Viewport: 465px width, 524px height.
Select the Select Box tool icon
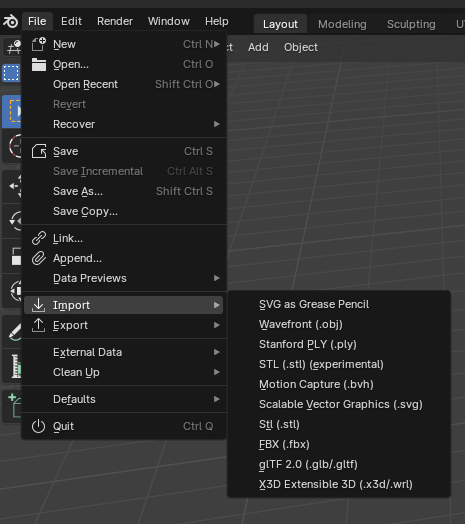click(12, 111)
